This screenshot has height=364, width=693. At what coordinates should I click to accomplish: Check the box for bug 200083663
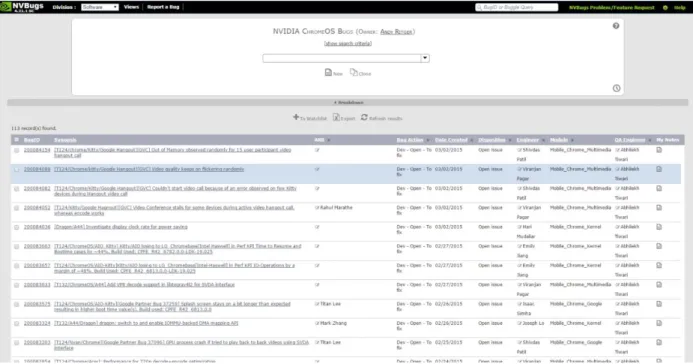pos(16,246)
